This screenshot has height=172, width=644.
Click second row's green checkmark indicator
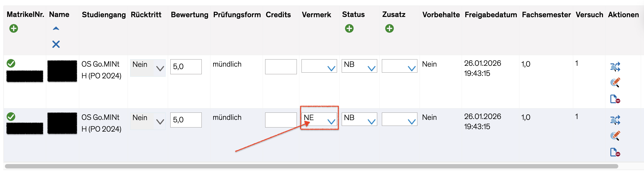tap(11, 117)
